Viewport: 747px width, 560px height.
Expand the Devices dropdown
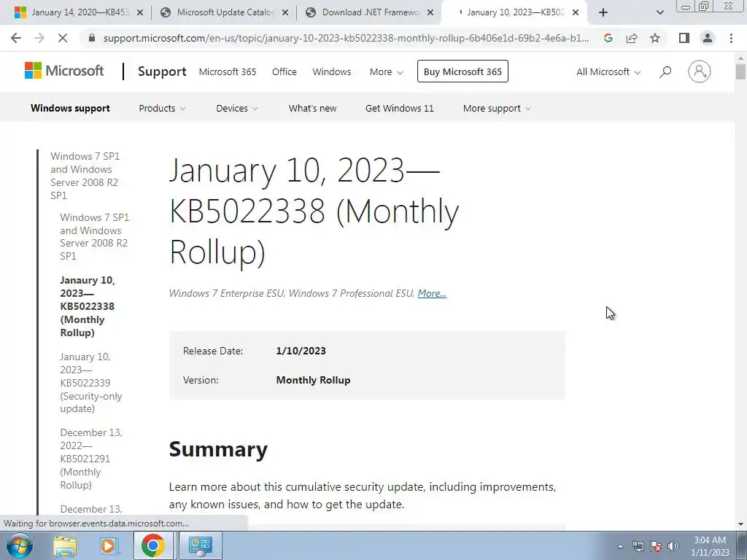coord(237,108)
